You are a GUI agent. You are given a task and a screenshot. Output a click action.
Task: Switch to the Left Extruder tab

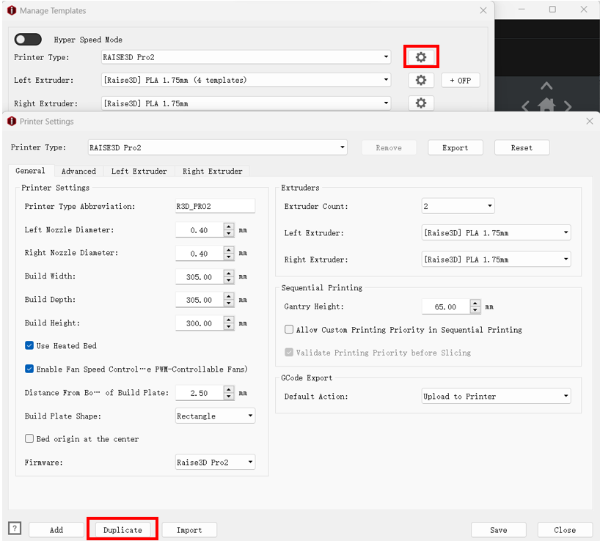pos(139,171)
